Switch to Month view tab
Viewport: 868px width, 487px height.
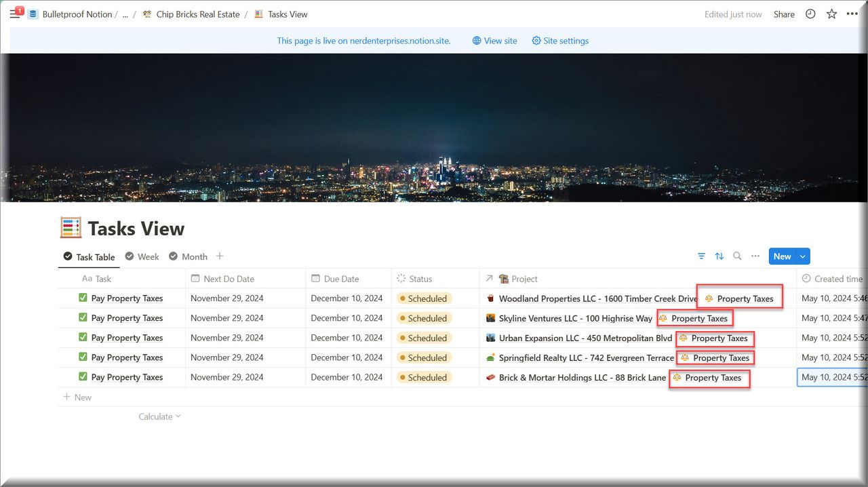coord(188,256)
